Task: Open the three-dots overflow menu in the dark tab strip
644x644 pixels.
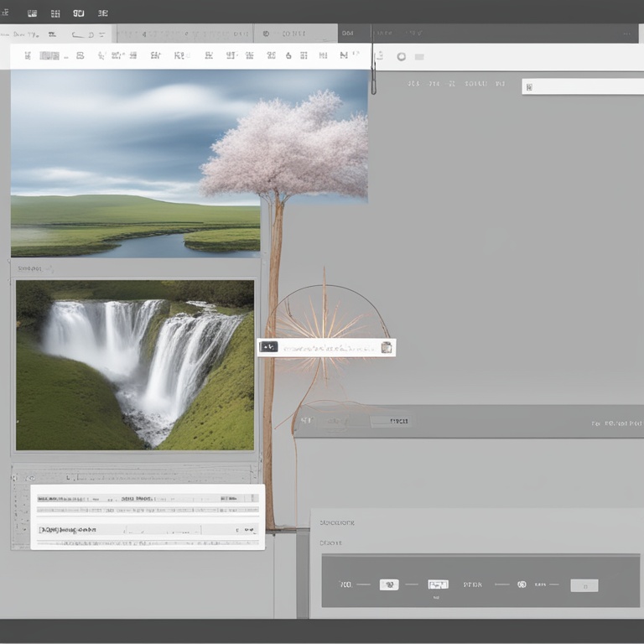Action: click(626, 34)
